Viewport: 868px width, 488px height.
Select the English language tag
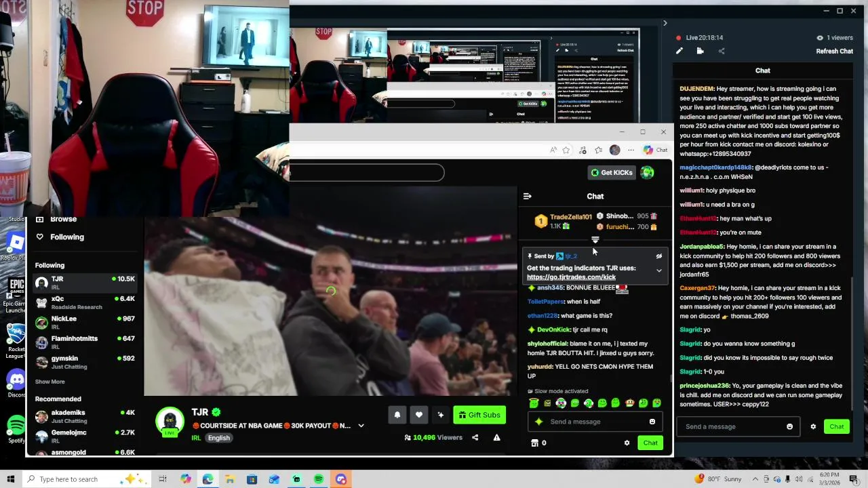click(218, 438)
